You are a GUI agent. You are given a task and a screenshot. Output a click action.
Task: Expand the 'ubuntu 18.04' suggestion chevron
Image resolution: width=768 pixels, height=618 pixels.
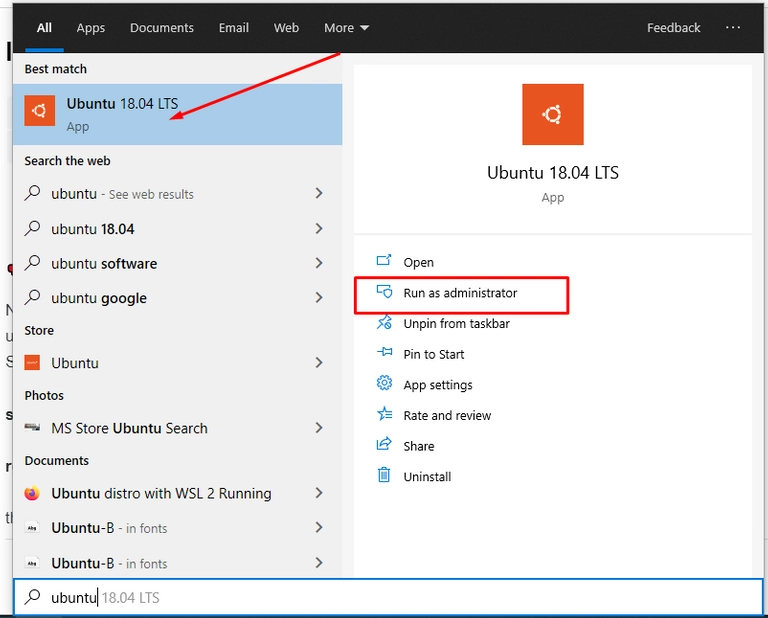pyautogui.click(x=319, y=229)
